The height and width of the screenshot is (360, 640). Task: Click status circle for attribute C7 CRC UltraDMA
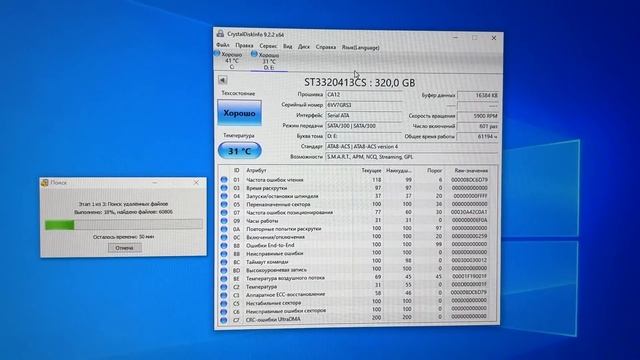point(224,320)
